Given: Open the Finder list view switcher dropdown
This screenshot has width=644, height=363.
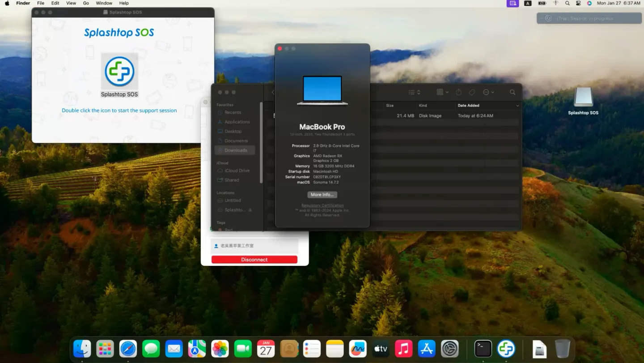Looking at the screenshot, I should coord(414,92).
